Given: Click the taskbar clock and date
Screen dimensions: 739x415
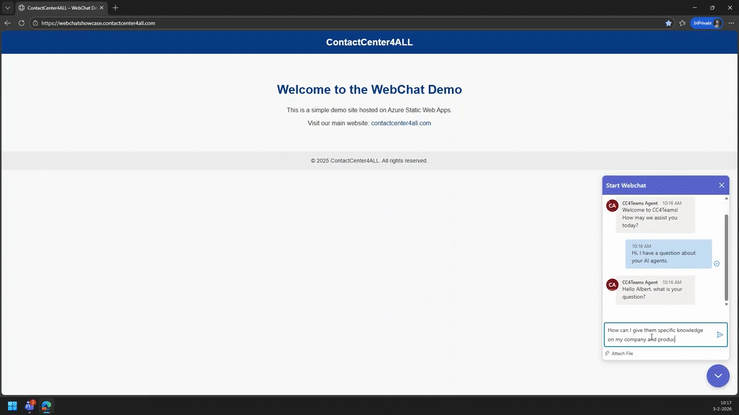Looking at the screenshot, I should tap(724, 406).
